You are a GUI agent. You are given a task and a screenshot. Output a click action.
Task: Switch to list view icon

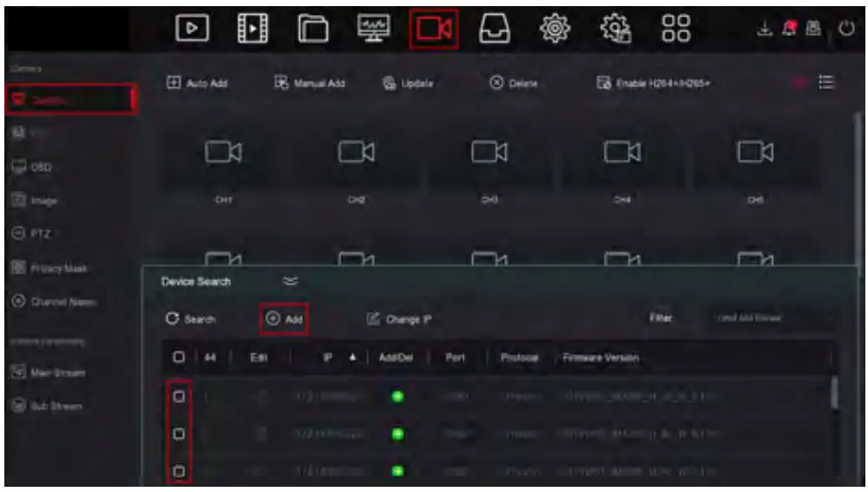pos(826,83)
